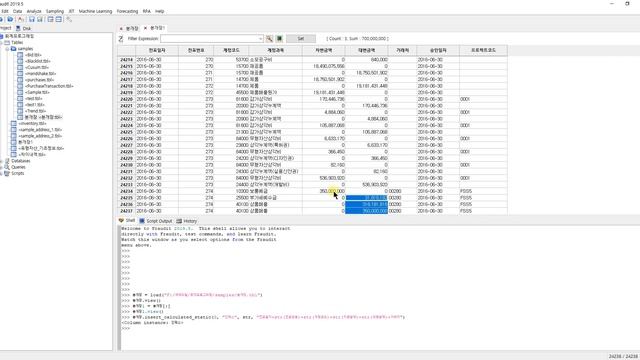Image resolution: width=640 pixels, height=360 pixels.
Task: Open the JET menu
Action: coord(71,11)
